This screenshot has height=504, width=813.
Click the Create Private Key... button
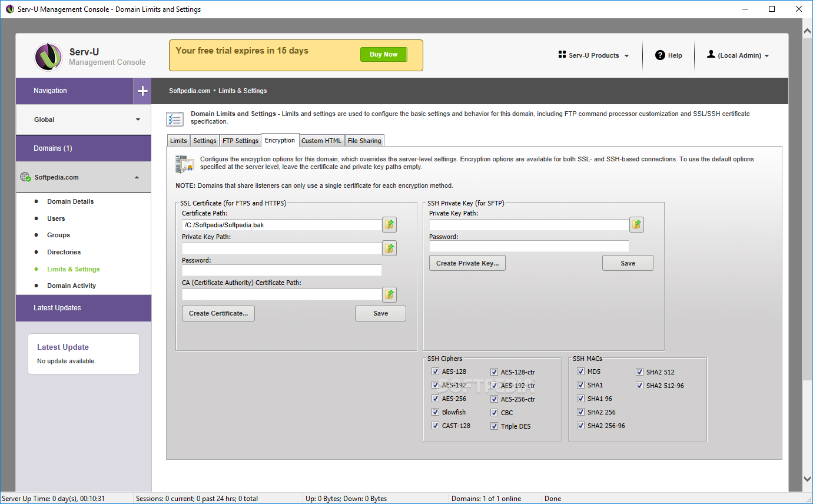point(467,263)
